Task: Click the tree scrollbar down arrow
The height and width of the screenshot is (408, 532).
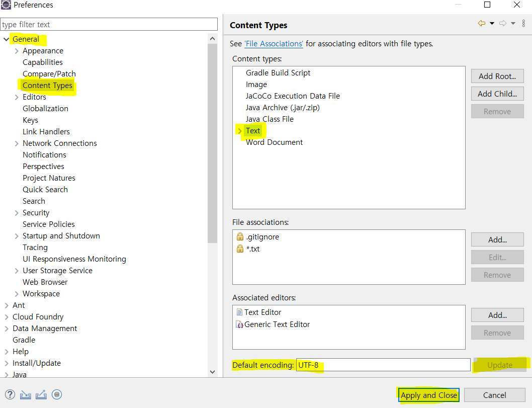Action: click(x=212, y=372)
